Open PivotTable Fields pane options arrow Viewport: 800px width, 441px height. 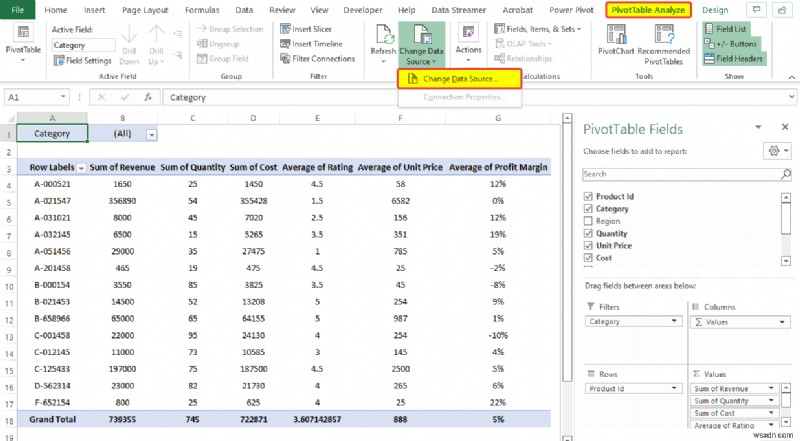tap(758, 127)
